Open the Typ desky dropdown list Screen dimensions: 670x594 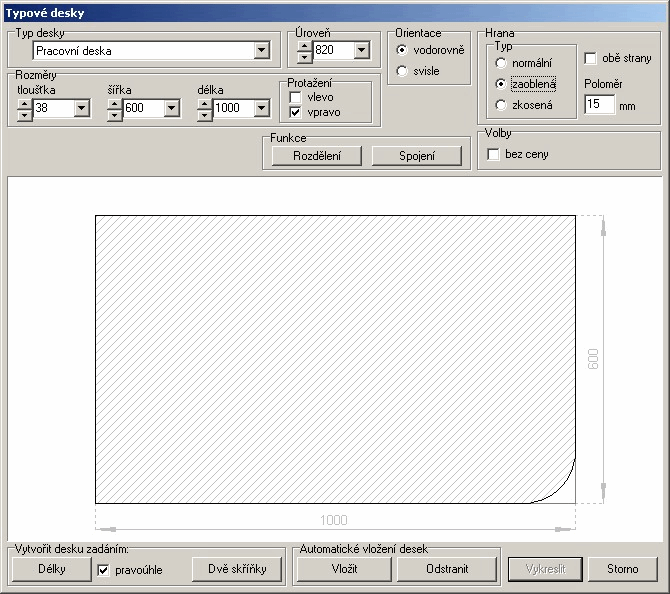pyautogui.click(x=261, y=50)
